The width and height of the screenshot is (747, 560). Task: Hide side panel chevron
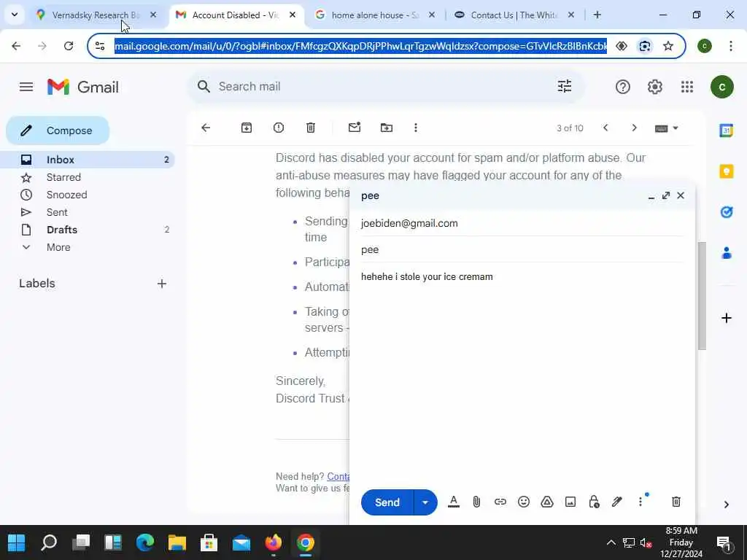pos(726,505)
